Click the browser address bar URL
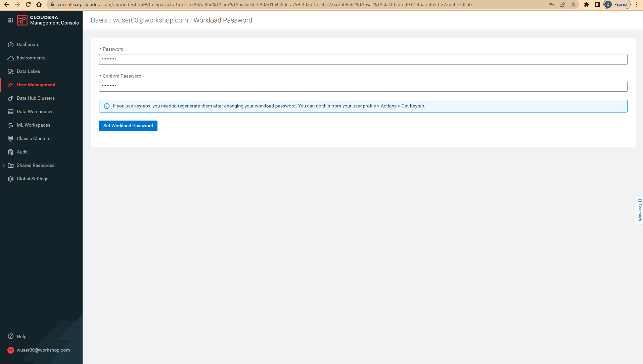The height and width of the screenshot is (364, 643). [265, 4]
